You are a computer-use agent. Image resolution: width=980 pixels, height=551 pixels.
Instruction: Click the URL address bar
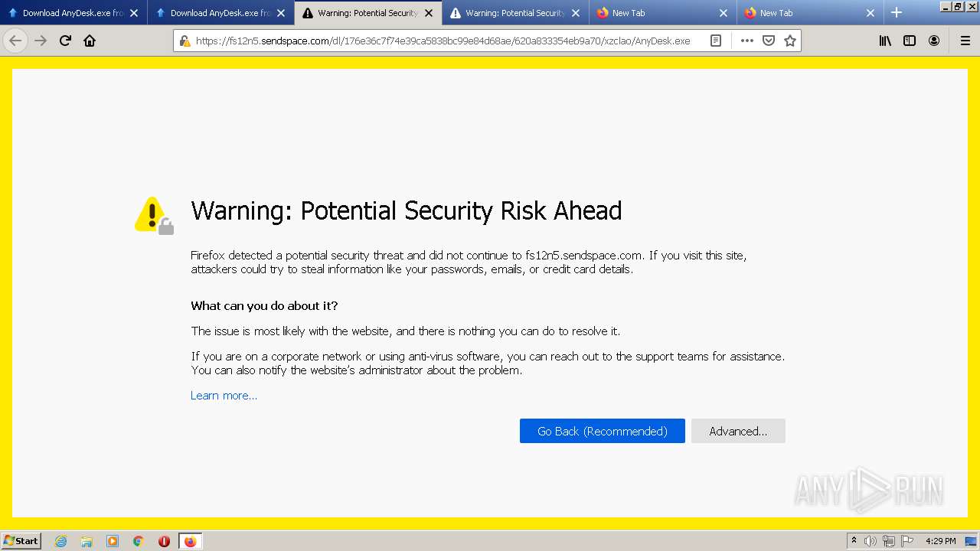pyautogui.click(x=443, y=41)
